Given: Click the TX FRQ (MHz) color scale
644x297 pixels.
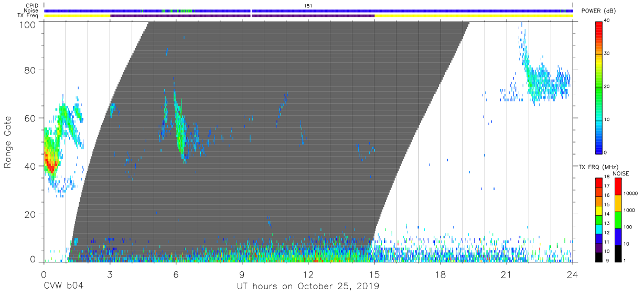Looking at the screenshot, I should pos(599,219).
